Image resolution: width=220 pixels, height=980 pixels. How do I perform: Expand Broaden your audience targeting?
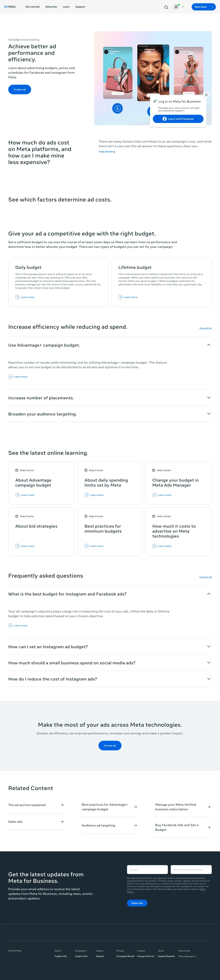(209, 414)
